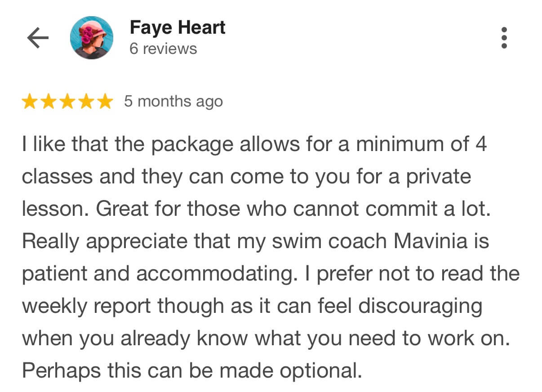Open the Faye Heart reviewer name
Image resolution: width=542 pixels, height=392 pixels.
[x=177, y=28]
